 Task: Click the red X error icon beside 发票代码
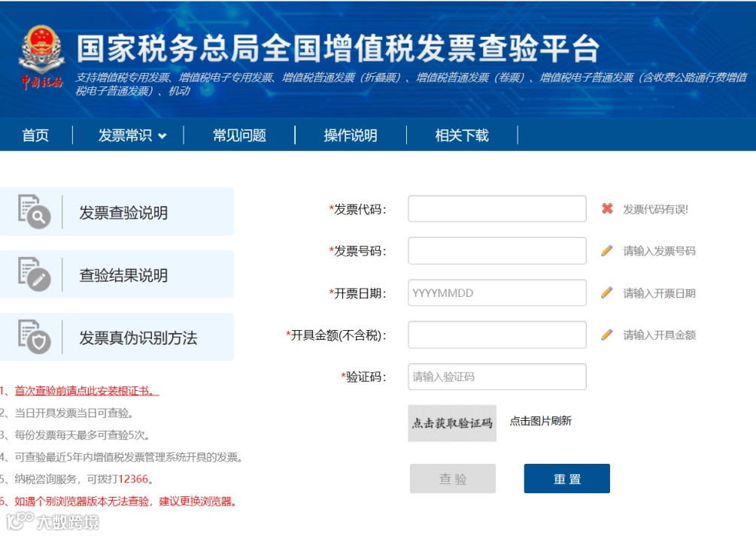click(607, 209)
